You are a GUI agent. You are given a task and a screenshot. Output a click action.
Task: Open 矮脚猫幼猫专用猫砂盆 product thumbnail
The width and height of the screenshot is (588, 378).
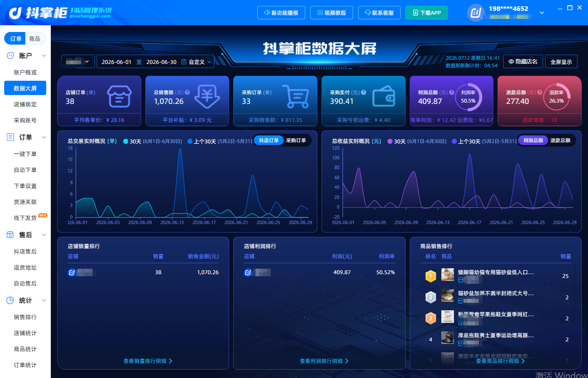(448, 275)
